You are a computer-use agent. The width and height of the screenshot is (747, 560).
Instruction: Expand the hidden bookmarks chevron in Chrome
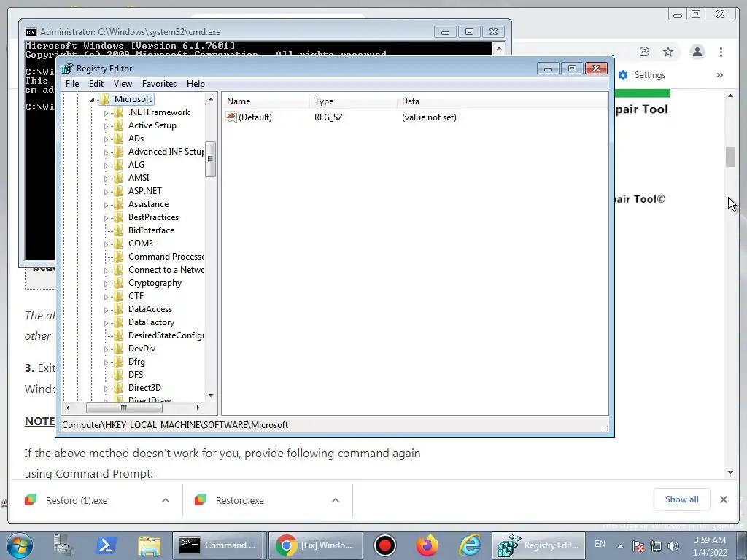(719, 75)
